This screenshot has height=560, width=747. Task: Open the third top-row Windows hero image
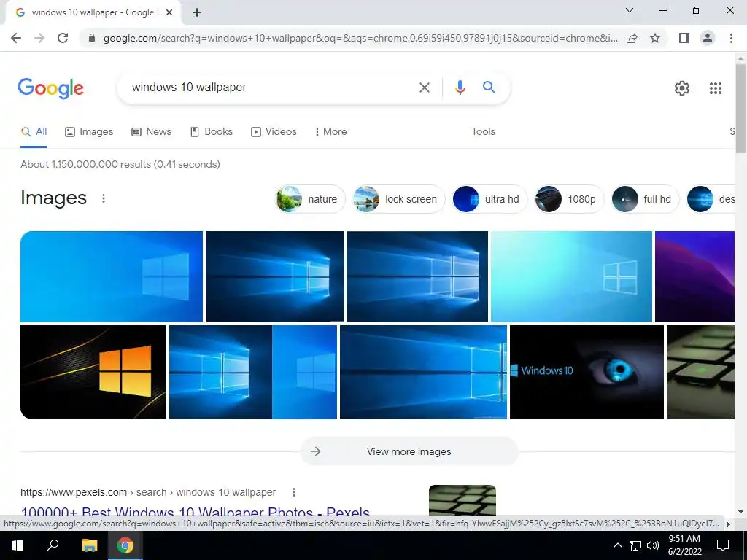[x=417, y=276]
